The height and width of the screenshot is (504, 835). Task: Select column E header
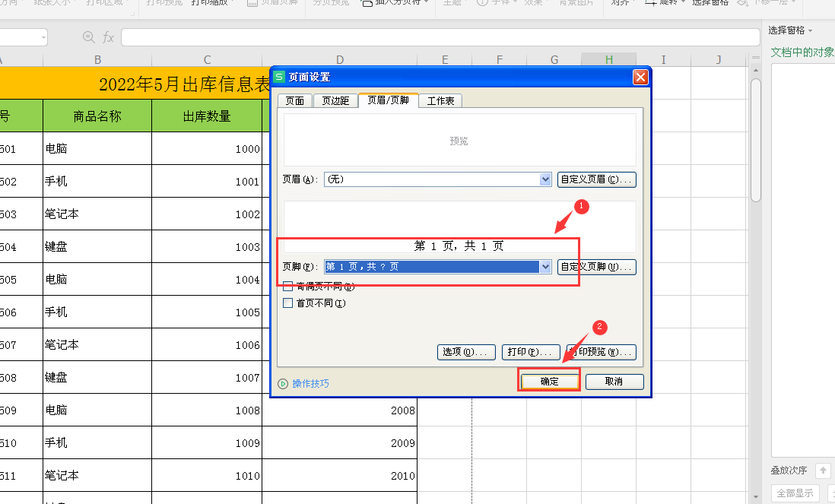(x=445, y=59)
